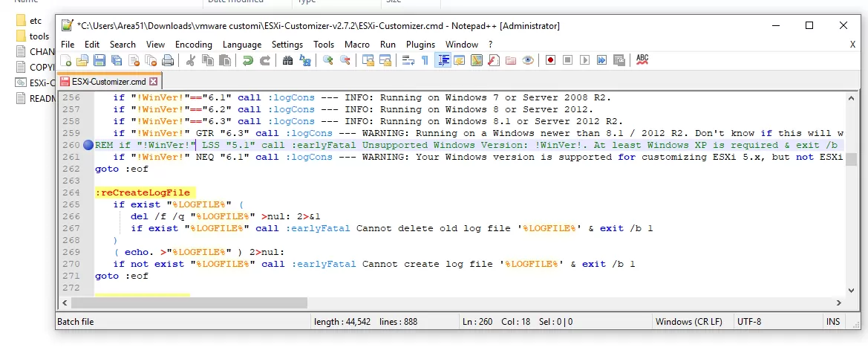
Task: Start macro recording with red dot icon
Action: tap(550, 60)
